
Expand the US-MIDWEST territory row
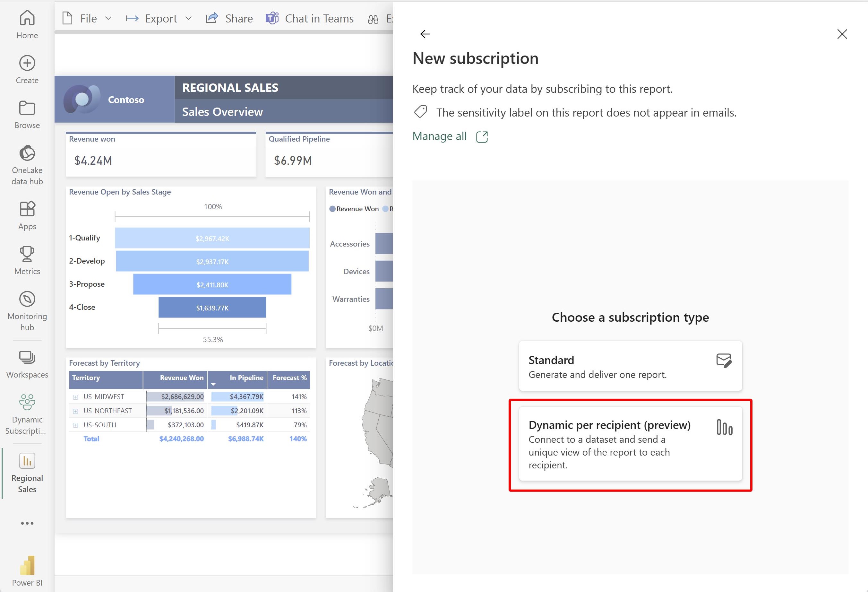click(75, 396)
